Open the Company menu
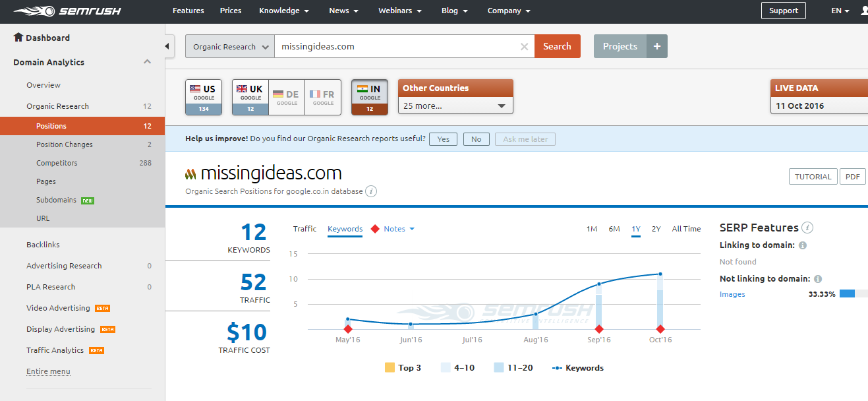The width and height of the screenshot is (868, 401). point(509,11)
